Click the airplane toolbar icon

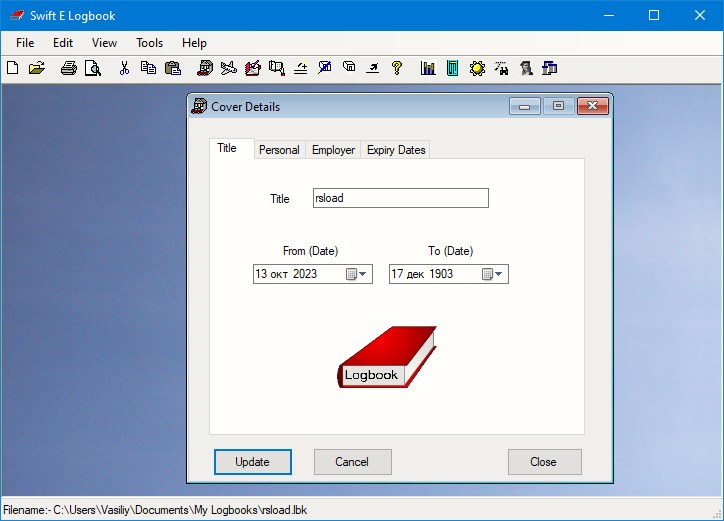point(229,68)
